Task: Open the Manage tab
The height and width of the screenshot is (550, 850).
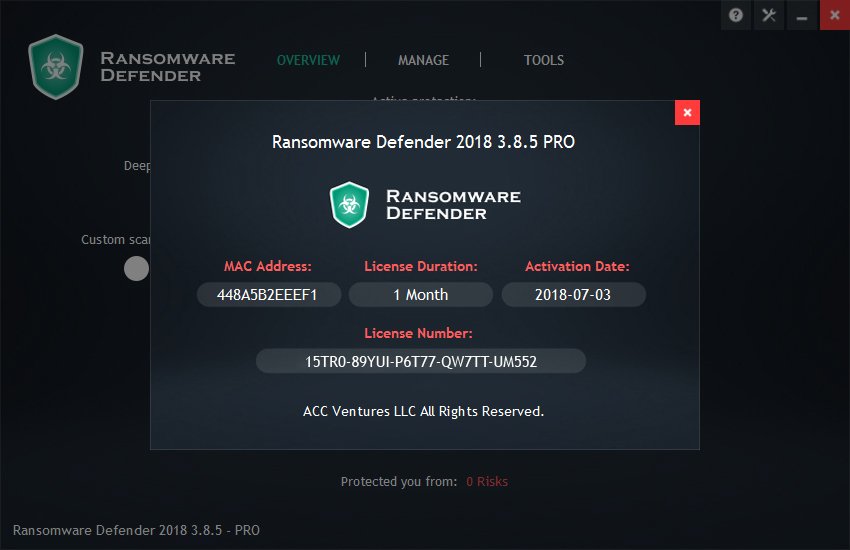Action: tap(423, 60)
